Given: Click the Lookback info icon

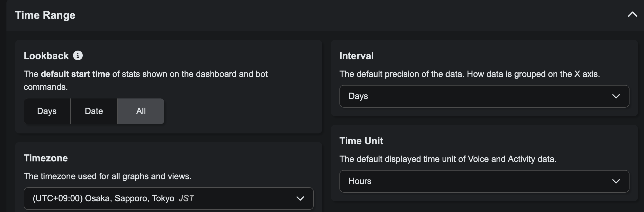Looking at the screenshot, I should (78, 56).
